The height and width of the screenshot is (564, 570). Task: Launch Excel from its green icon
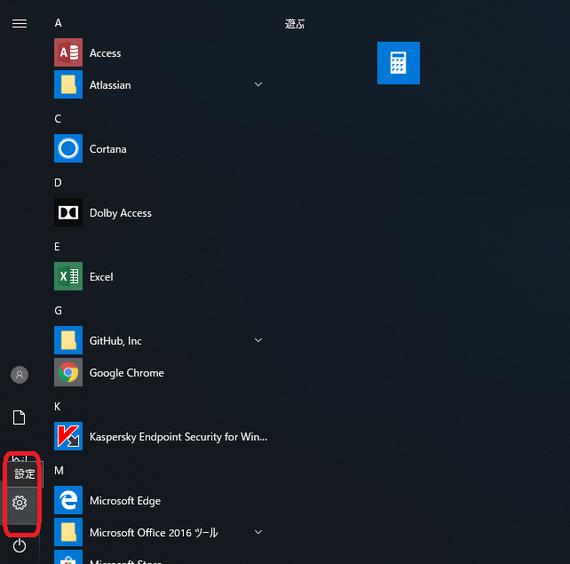click(x=68, y=276)
